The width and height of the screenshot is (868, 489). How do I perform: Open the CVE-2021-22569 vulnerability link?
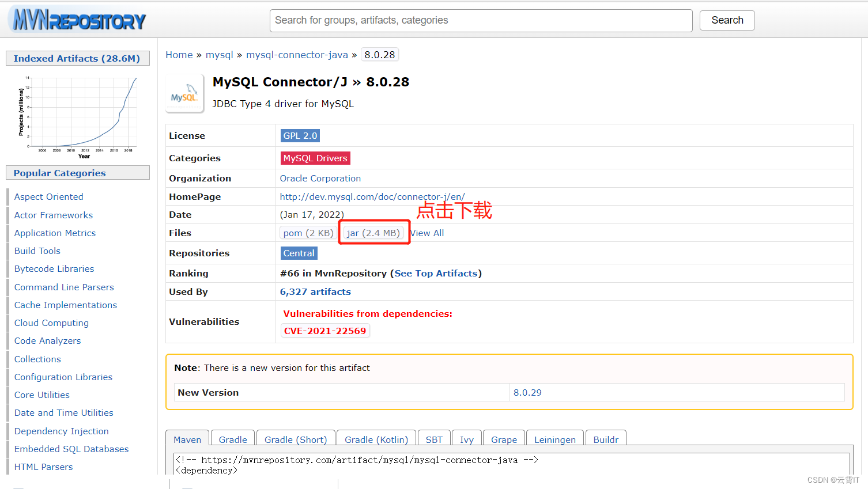[x=325, y=331]
